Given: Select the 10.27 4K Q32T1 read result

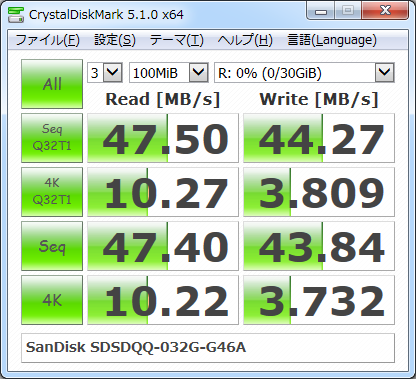Looking at the screenshot, I should pos(163,192).
